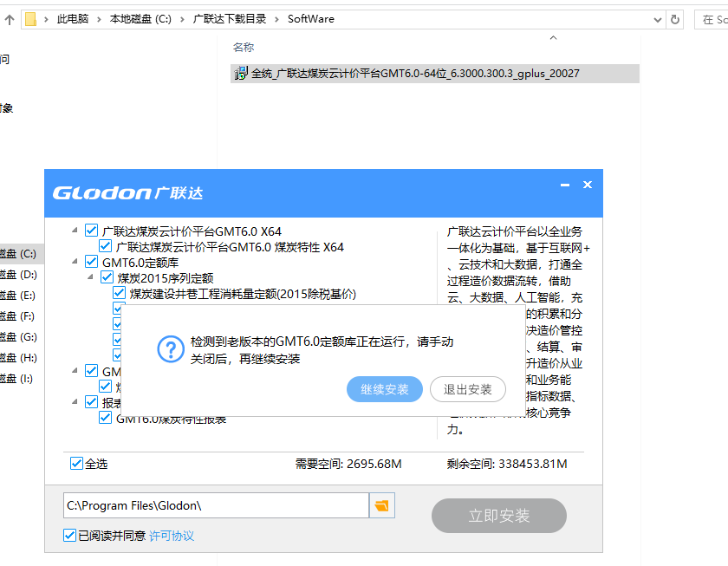The width and height of the screenshot is (728, 566).
Task: Browse install folder with folder icon
Action: tap(381, 505)
